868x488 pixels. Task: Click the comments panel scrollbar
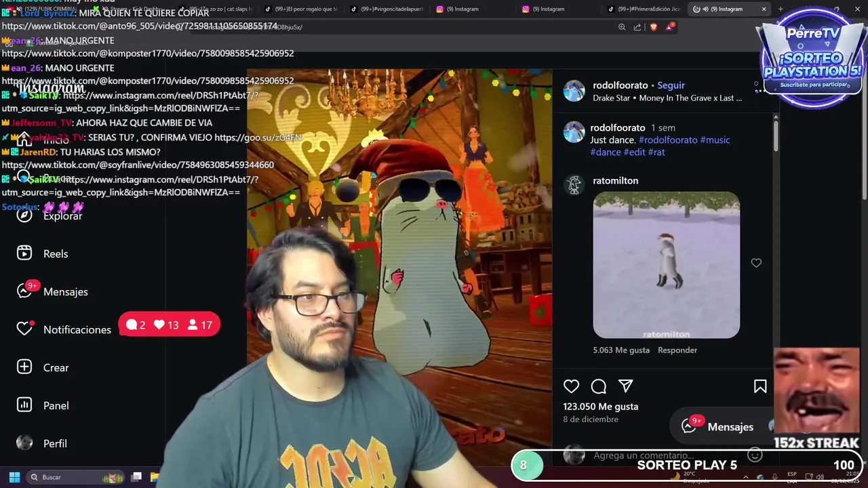pos(776,136)
